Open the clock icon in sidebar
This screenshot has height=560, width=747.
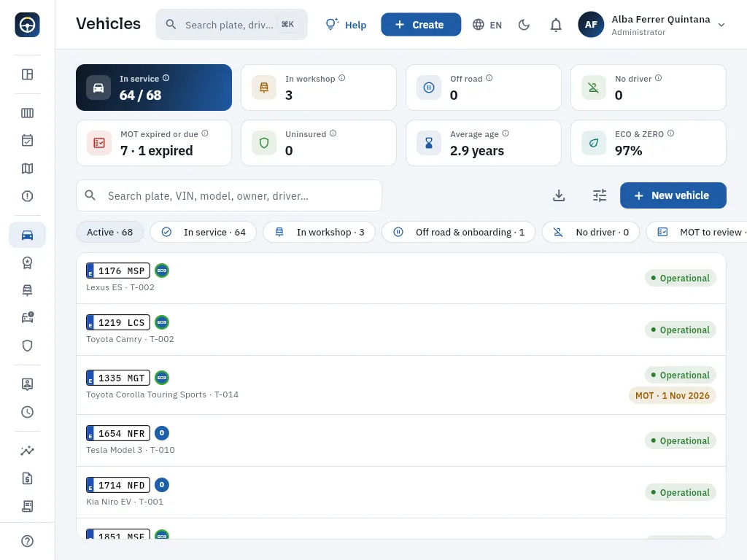point(27,412)
